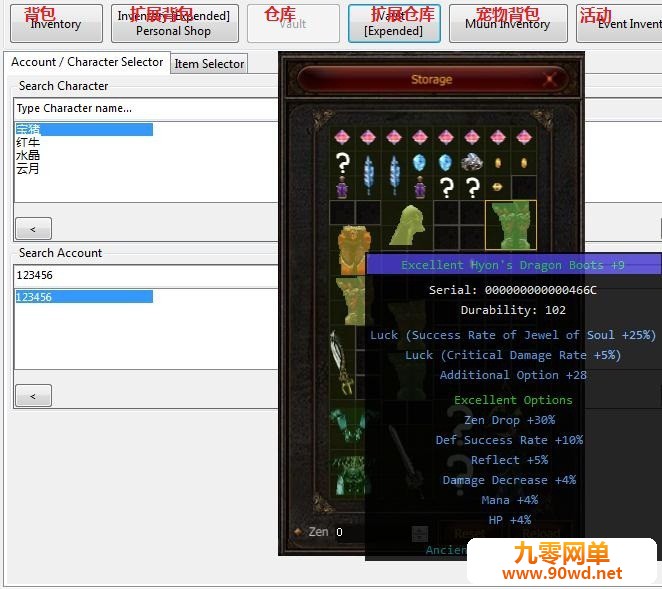Select blue gem beside grey stone jewel
Viewport: 662px width, 589px height.
coord(446,163)
